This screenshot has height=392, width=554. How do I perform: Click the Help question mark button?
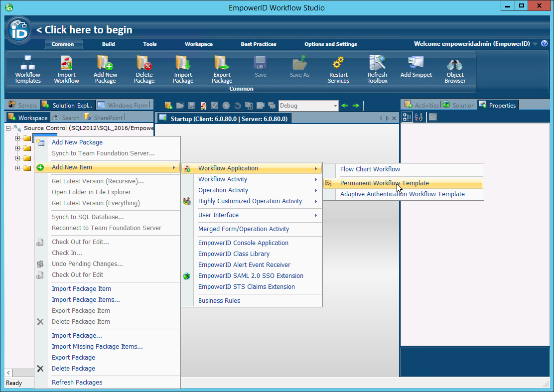click(545, 43)
